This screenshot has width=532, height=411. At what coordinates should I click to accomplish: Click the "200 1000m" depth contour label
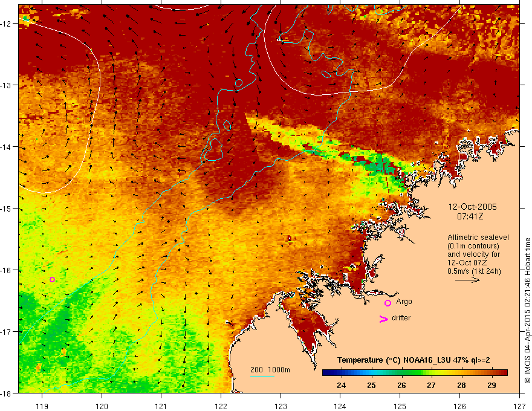pyautogui.click(x=270, y=370)
